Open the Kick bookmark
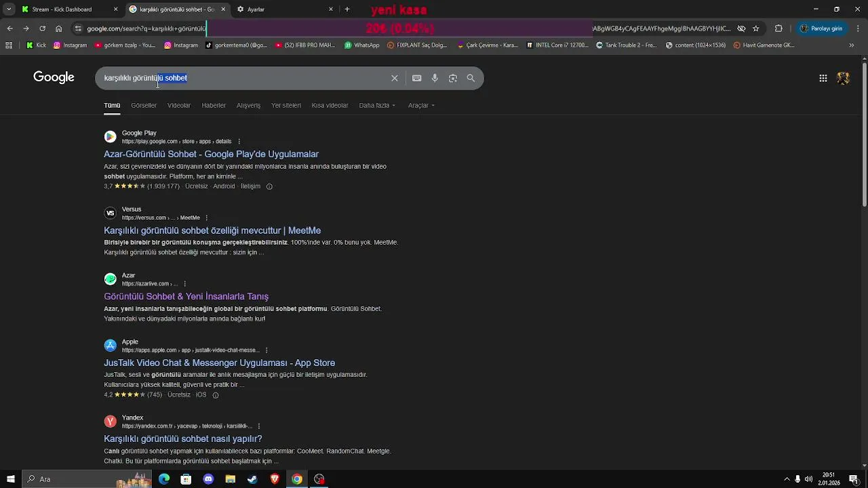 point(36,45)
